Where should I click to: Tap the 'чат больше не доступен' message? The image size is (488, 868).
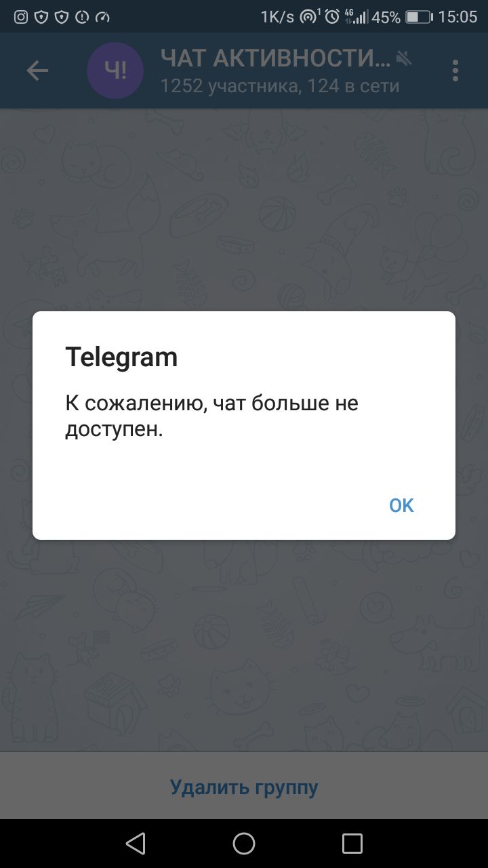[x=211, y=416]
